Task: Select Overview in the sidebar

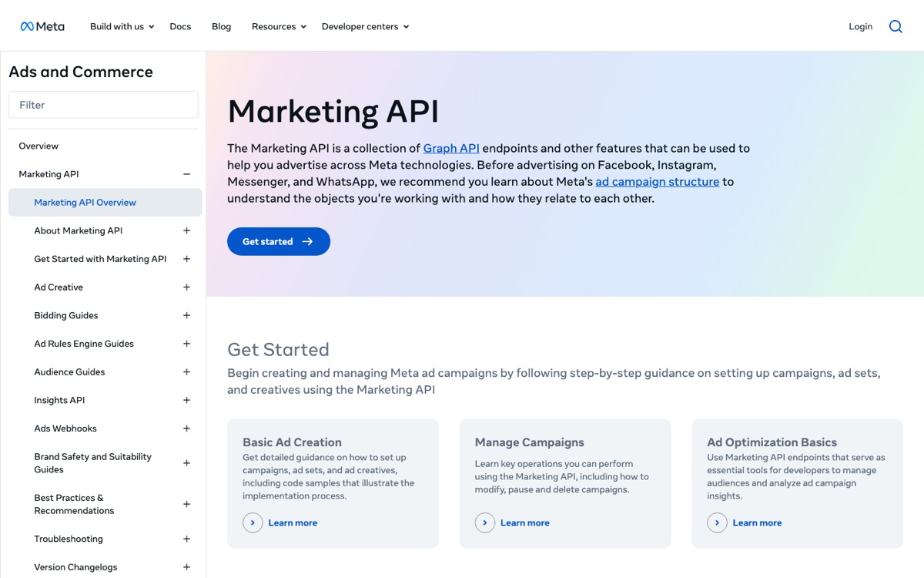Action: coord(38,146)
